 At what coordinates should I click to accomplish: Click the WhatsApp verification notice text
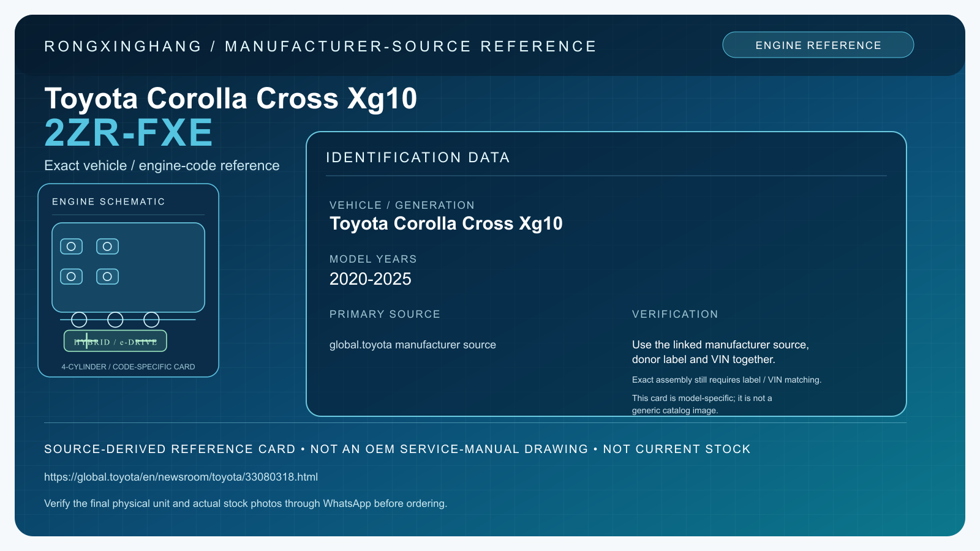point(246,503)
